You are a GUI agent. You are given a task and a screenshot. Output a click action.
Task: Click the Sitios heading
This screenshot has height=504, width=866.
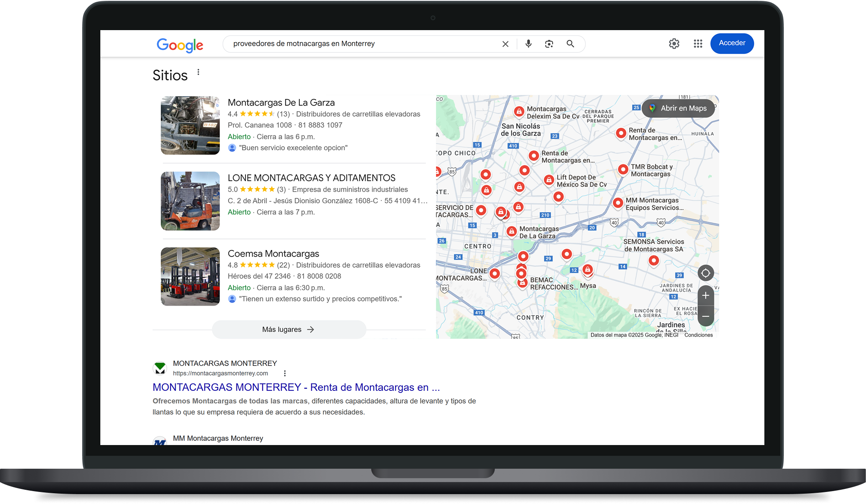coord(170,75)
